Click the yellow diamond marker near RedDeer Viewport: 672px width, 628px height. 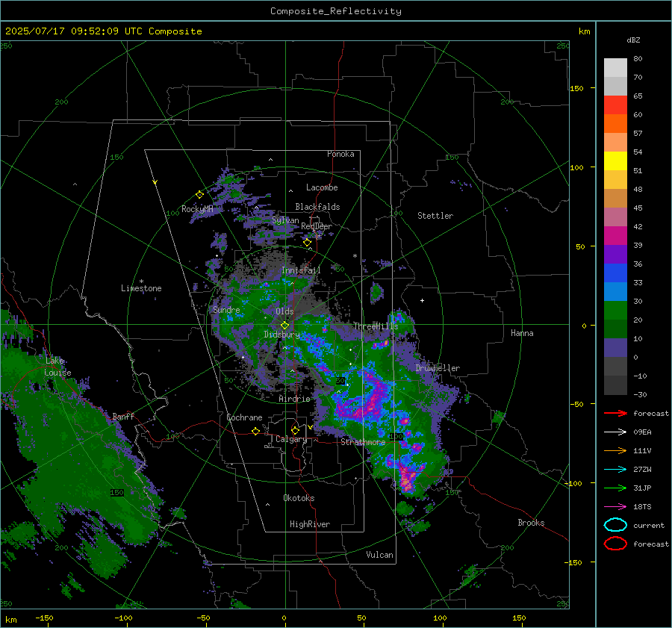pyautogui.click(x=307, y=243)
